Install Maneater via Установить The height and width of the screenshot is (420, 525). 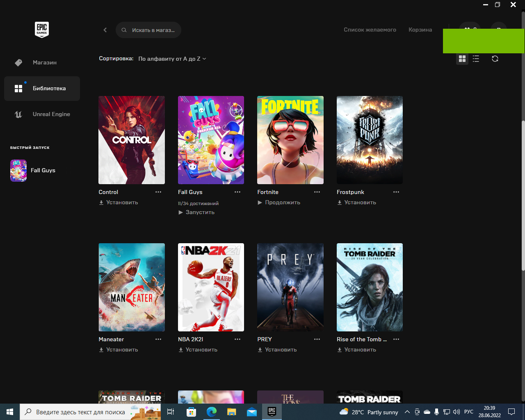point(119,350)
